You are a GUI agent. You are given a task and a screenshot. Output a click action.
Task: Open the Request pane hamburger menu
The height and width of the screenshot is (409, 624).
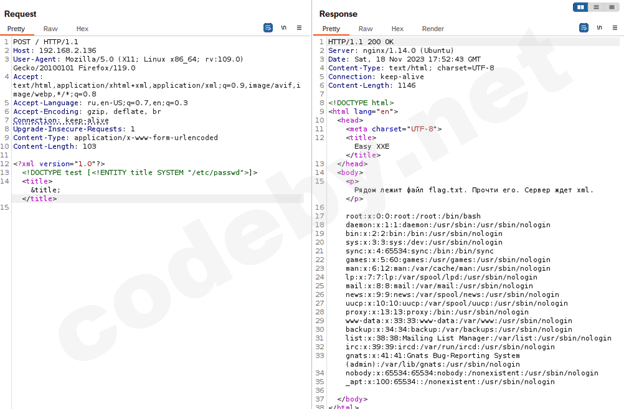point(299,28)
